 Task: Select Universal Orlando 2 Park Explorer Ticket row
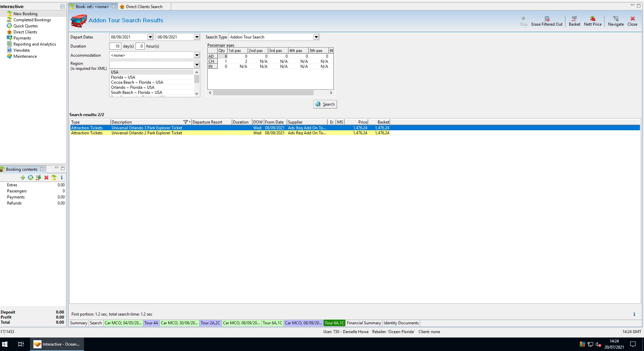pos(355,133)
